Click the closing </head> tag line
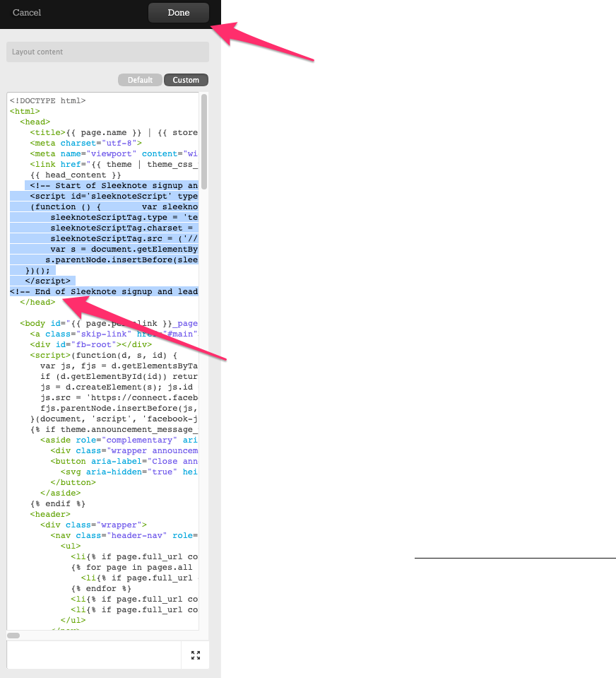Image resolution: width=616 pixels, height=678 pixels. (x=37, y=302)
